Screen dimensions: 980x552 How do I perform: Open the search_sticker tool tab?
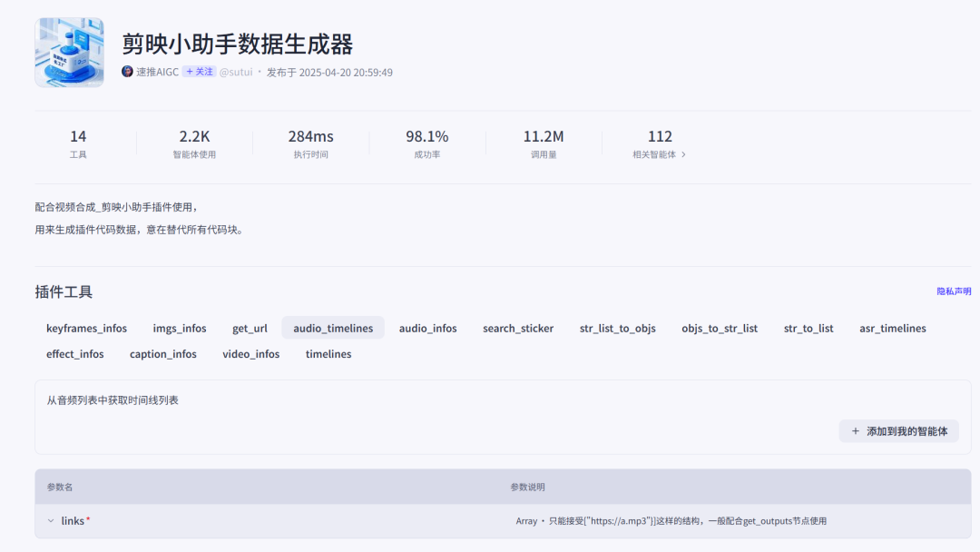518,328
